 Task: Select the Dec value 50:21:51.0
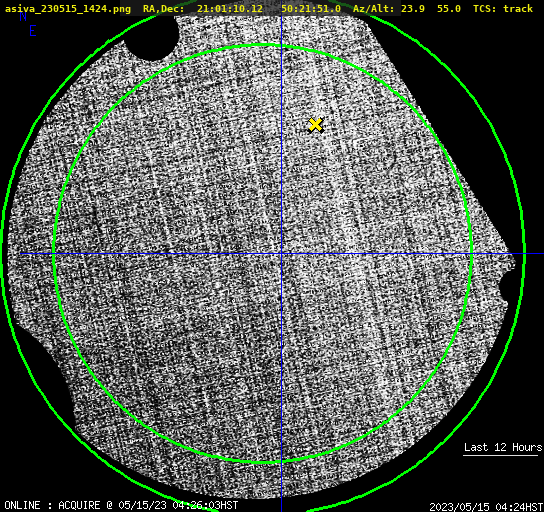311,8
